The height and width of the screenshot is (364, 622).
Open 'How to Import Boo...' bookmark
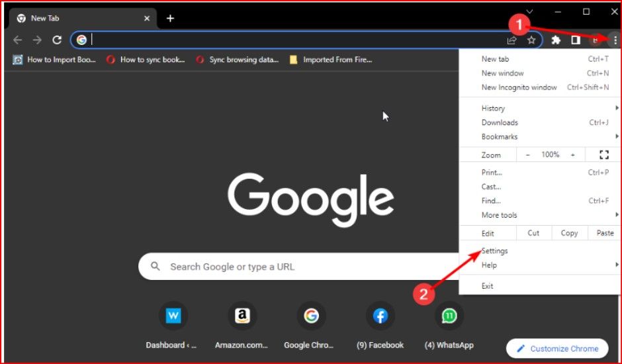click(54, 60)
